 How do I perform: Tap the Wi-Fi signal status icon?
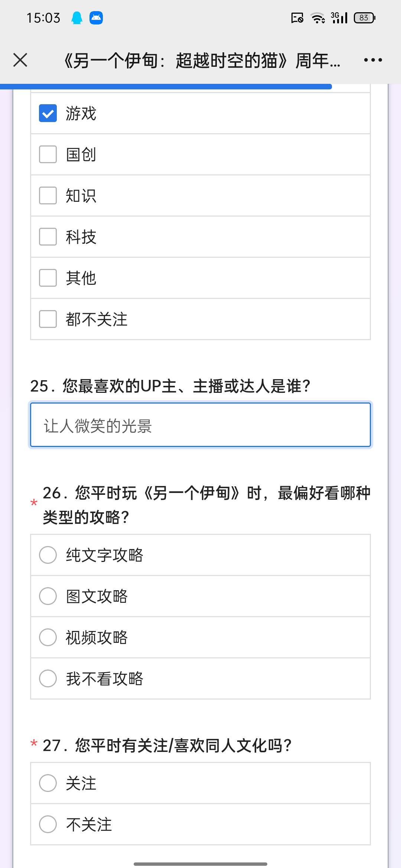coord(318,18)
